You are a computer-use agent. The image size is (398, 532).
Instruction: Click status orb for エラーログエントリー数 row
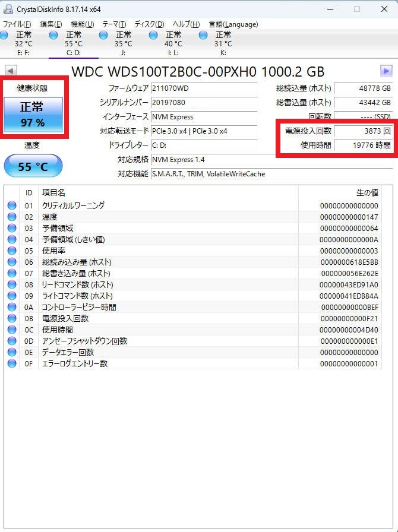point(12,363)
